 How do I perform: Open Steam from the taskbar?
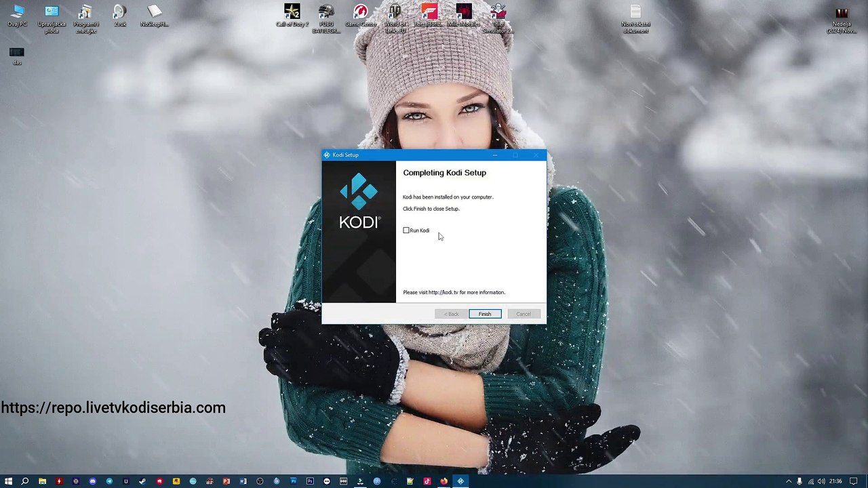(x=142, y=481)
